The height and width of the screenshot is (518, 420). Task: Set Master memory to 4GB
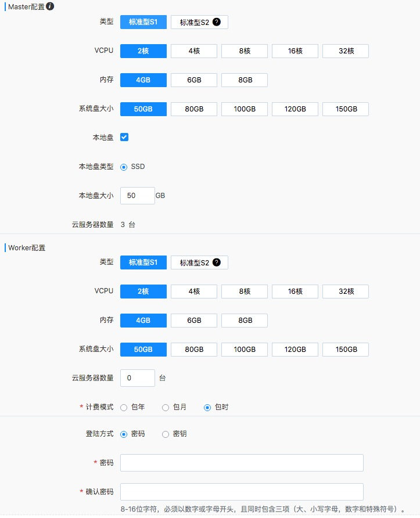click(x=143, y=80)
